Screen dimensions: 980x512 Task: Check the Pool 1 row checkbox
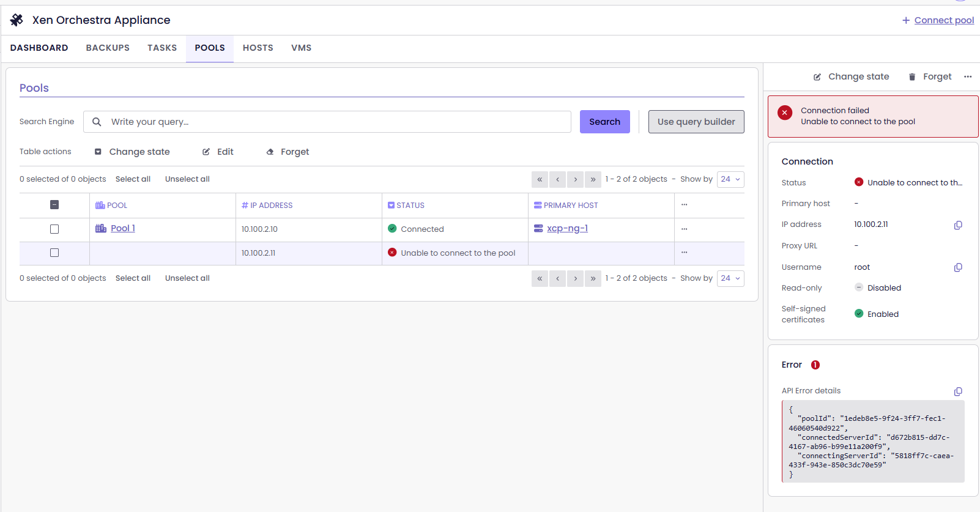(x=54, y=229)
